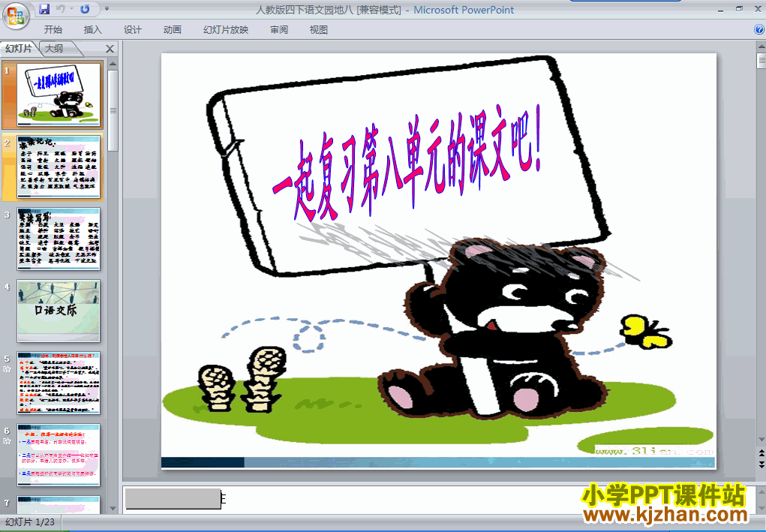Click the bear clip art on slide
Screen dimensions: 766x532
coord(494,329)
